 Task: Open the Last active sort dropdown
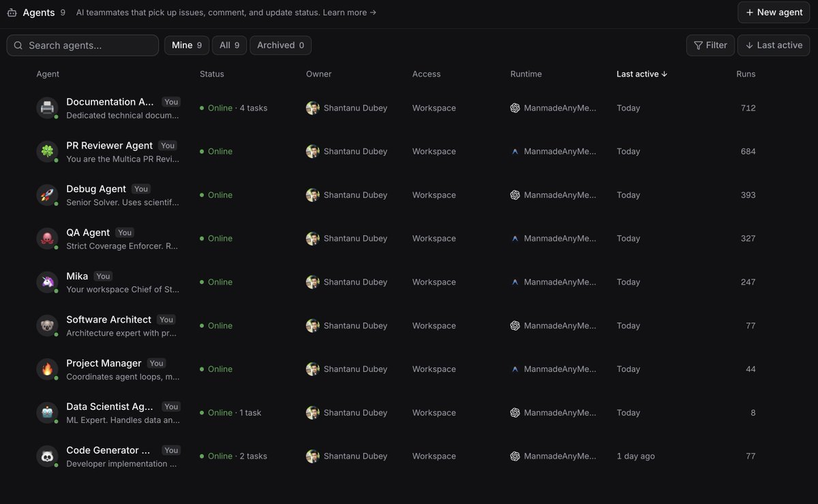774,45
